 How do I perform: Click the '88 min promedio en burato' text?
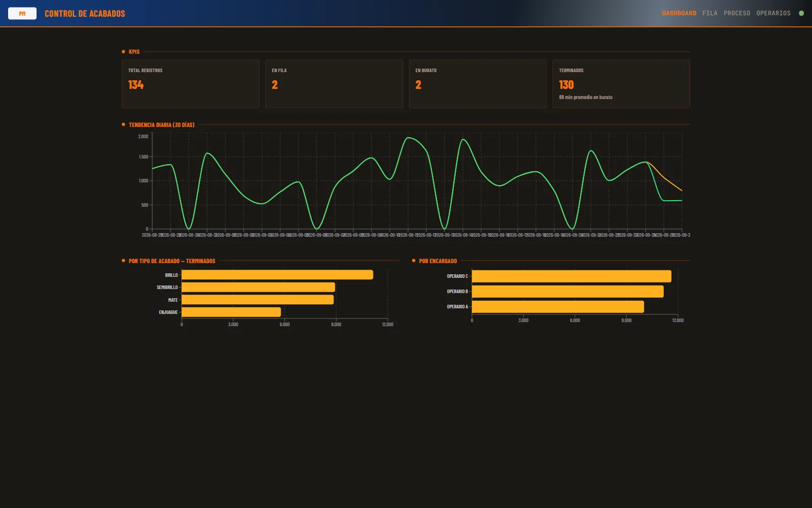pyautogui.click(x=586, y=97)
